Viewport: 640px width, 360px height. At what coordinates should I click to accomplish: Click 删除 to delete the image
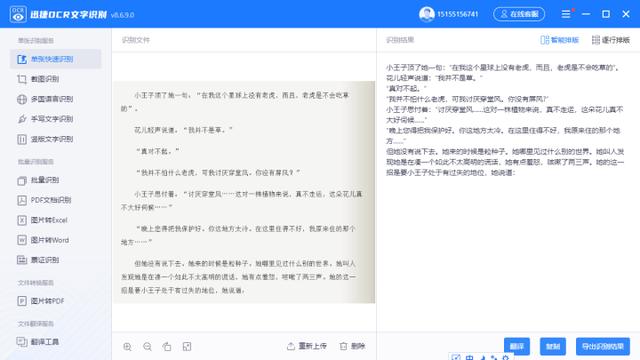pyautogui.click(x=352, y=346)
